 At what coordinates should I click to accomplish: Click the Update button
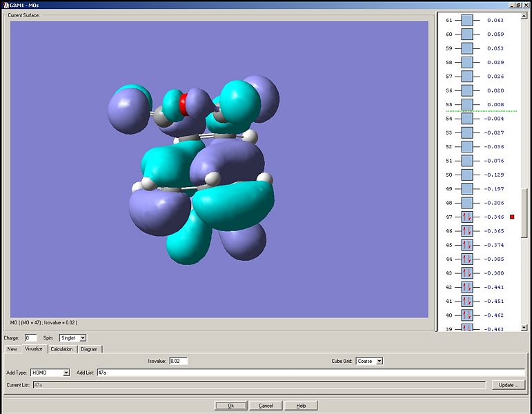(509, 385)
